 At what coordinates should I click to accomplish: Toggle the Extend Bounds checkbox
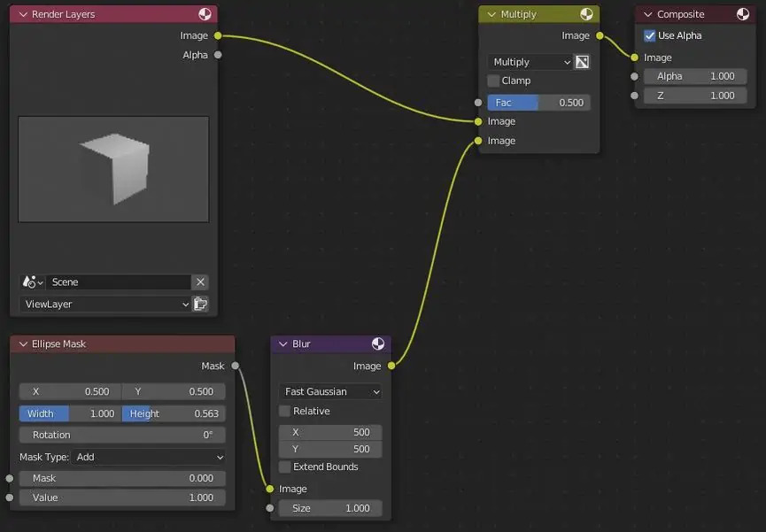tap(285, 466)
